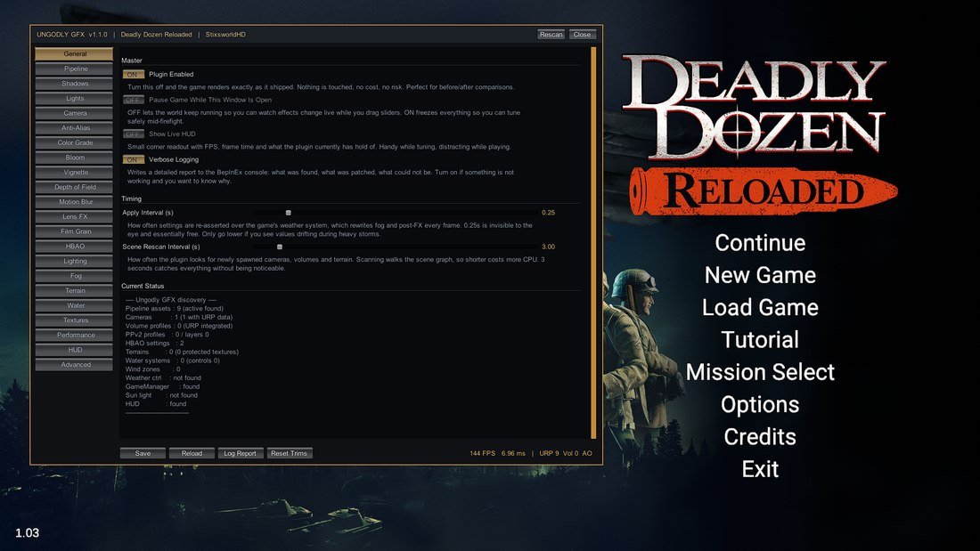Open the HBAO tab
Screen dimensions: 980x551
[x=74, y=247]
